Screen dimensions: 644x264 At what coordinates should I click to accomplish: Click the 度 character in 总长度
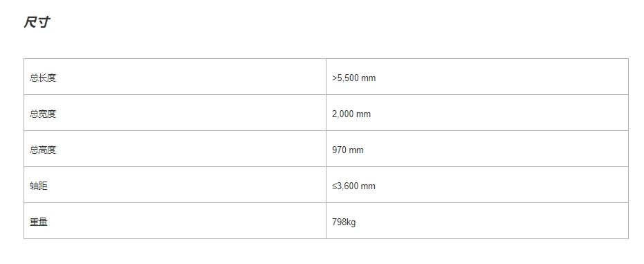[x=51, y=78]
